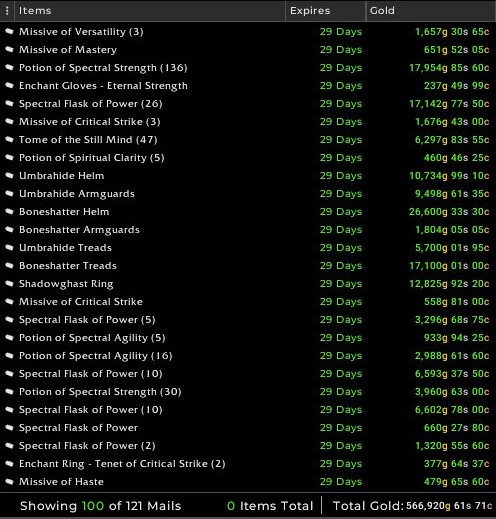The width and height of the screenshot is (496, 519).
Task: Click gold value 3,960g 63s 00c
Action: [x=452, y=391]
